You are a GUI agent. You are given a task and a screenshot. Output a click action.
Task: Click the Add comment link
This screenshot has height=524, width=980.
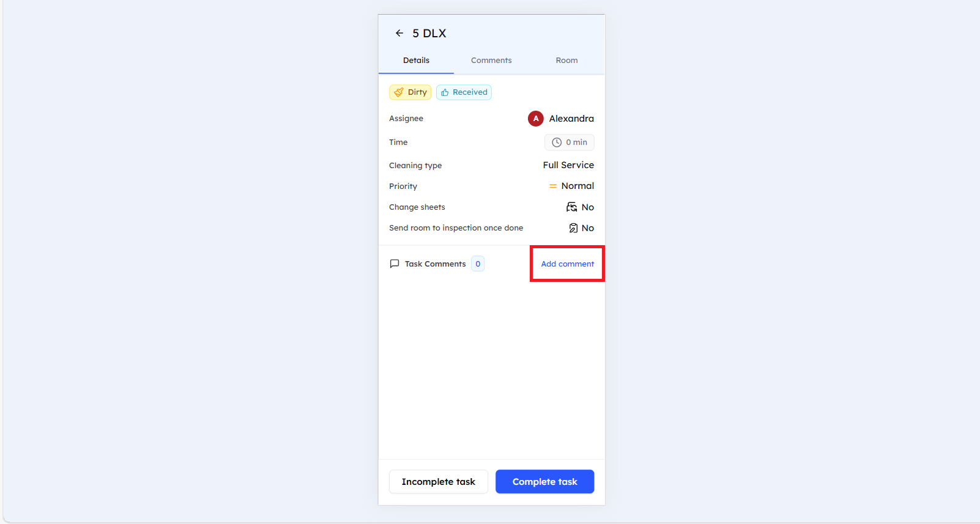(x=567, y=264)
